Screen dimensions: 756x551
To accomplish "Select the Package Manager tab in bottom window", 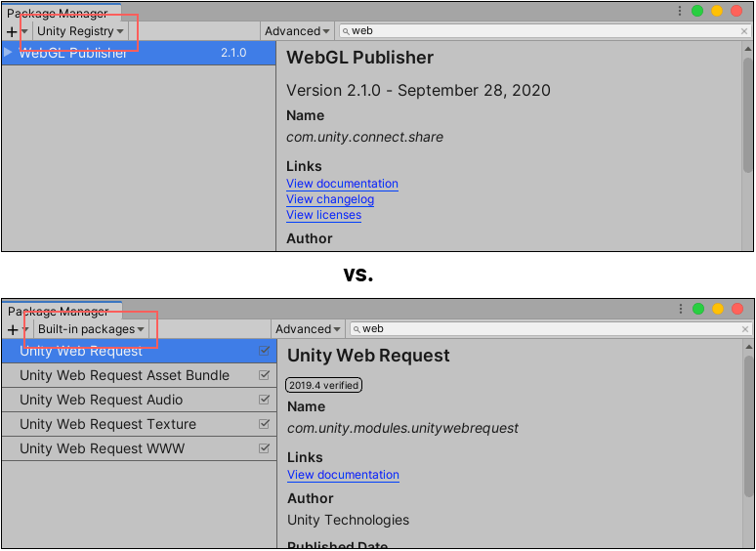I will (x=63, y=311).
